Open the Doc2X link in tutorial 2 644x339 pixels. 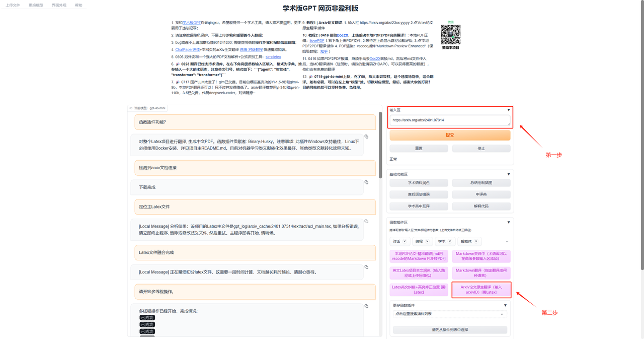click(x=342, y=35)
